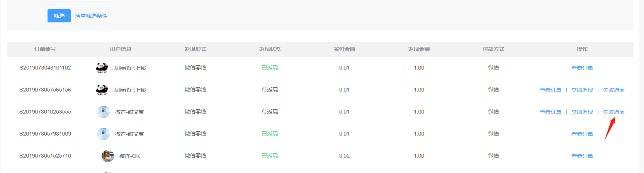Click panda avatar for order S2019073057565156
Image resolution: width=644 pixels, height=173 pixels.
102,90
